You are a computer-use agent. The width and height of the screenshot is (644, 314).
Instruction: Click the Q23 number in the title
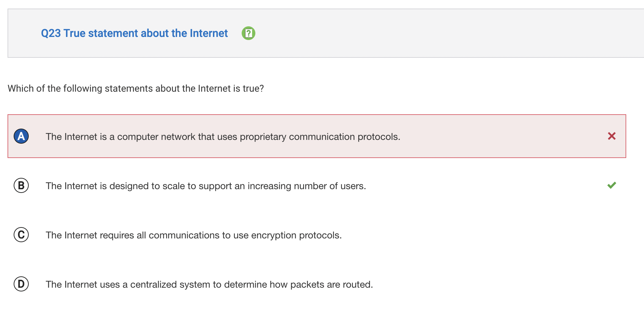[x=51, y=34]
